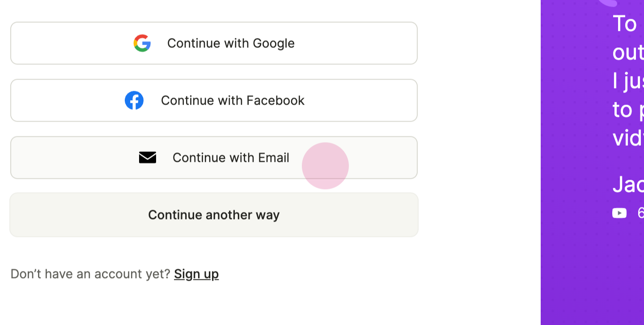This screenshot has width=644, height=325.
Task: Click the "Don't have an account yet?" text
Action: click(x=90, y=274)
